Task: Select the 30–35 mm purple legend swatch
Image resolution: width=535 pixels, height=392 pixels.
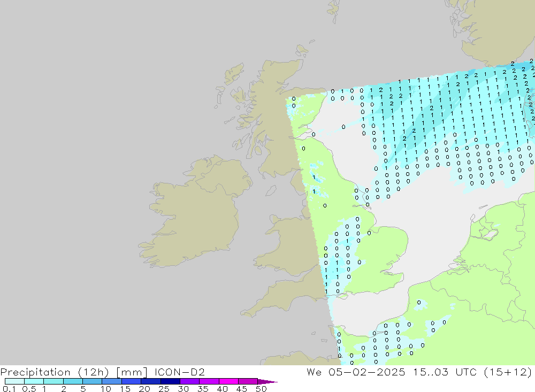Action: pyautogui.click(x=189, y=381)
